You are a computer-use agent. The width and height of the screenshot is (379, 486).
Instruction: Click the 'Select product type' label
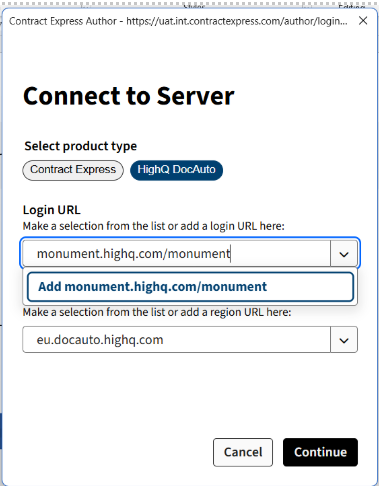click(x=81, y=146)
